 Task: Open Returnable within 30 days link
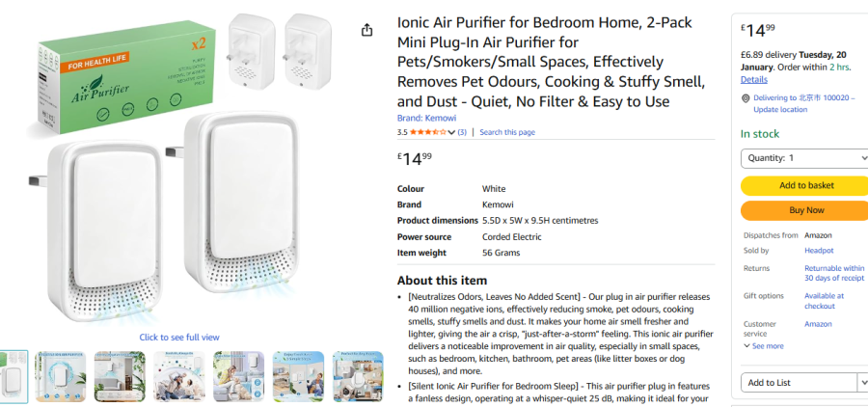[x=833, y=273]
